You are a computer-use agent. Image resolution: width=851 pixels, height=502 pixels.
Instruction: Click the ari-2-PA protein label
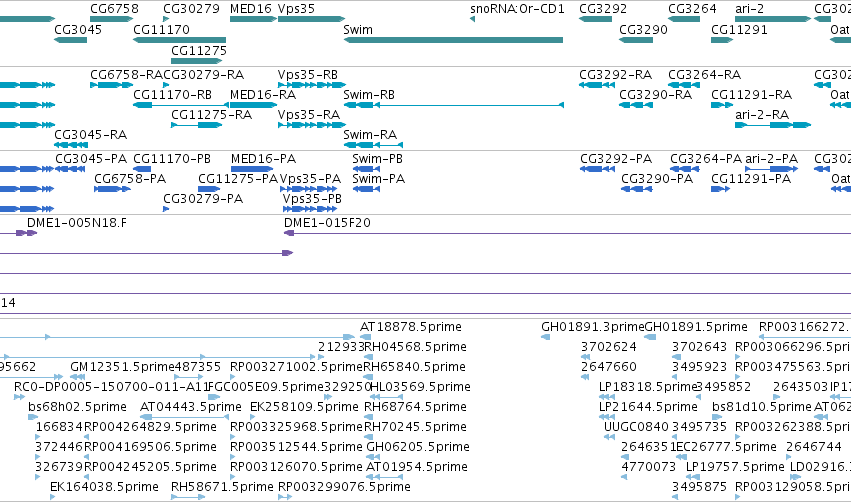coord(771,158)
